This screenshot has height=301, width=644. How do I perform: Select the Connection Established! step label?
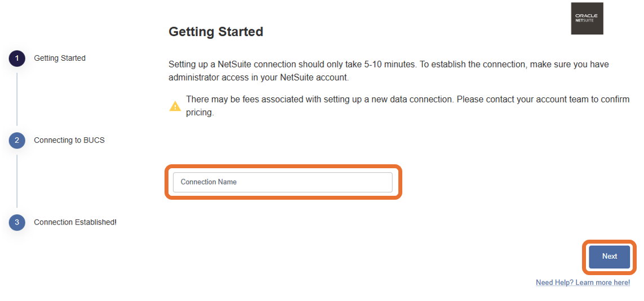tap(75, 222)
